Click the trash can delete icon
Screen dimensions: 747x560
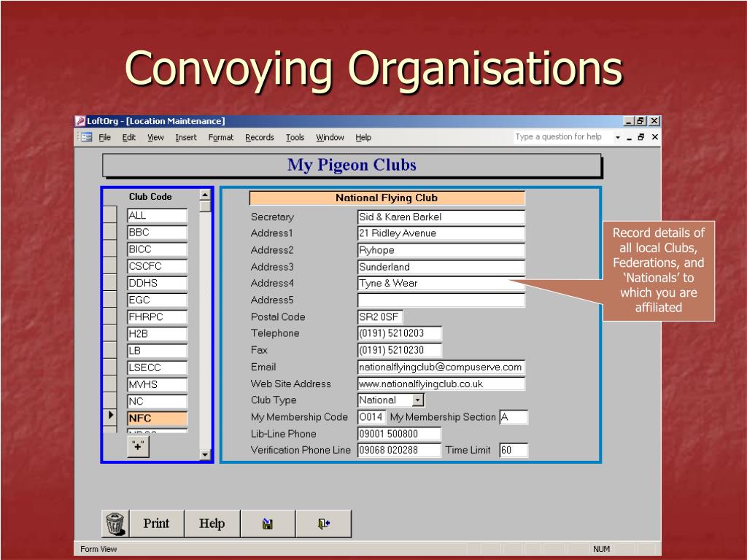115,524
